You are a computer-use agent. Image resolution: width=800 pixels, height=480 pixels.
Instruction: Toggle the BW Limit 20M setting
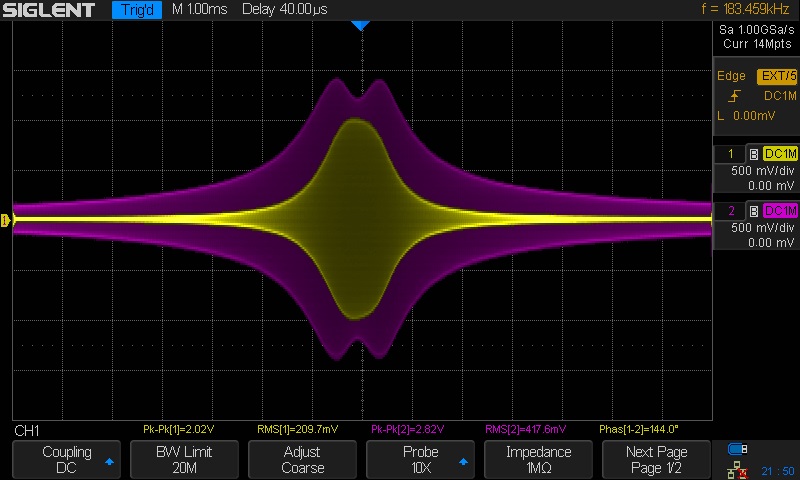[184, 459]
